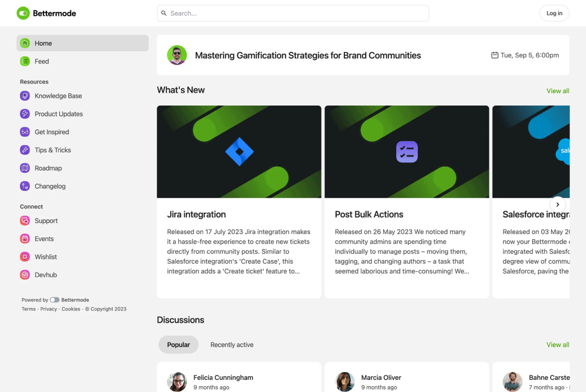The height and width of the screenshot is (392, 586).
Task: Click View all next to What's New
Action: [x=558, y=91]
